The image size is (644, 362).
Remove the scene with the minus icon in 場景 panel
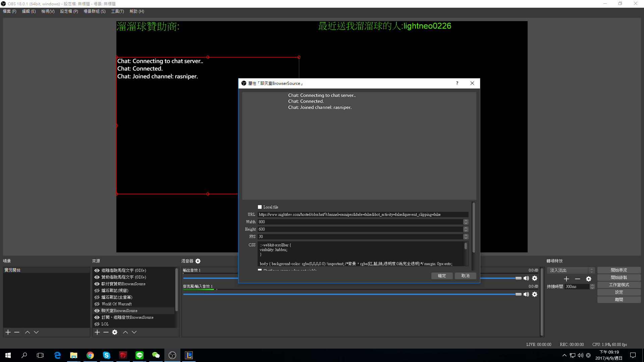[x=17, y=332]
